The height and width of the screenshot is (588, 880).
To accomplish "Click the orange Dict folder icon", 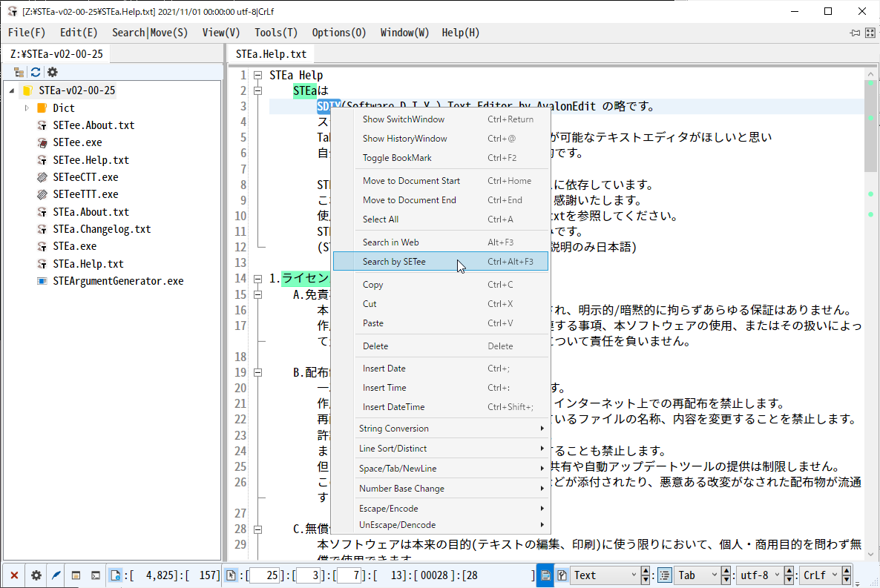I will click(42, 108).
